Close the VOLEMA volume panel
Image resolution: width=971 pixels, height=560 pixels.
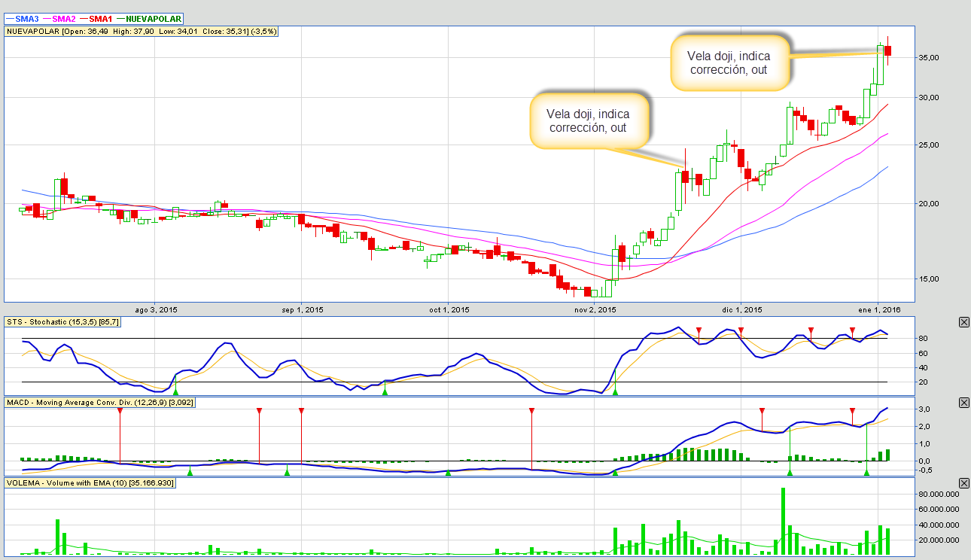(964, 482)
